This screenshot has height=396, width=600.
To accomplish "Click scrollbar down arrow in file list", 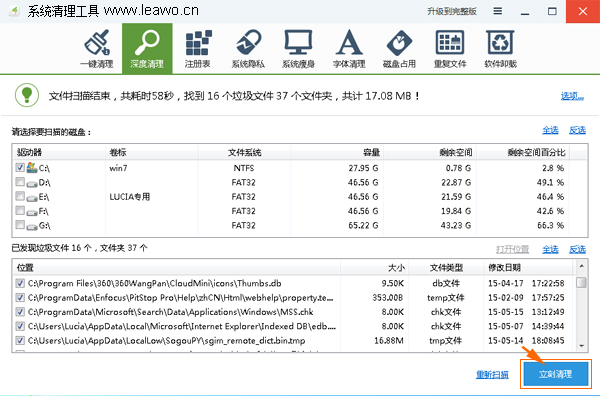I will (x=581, y=345).
